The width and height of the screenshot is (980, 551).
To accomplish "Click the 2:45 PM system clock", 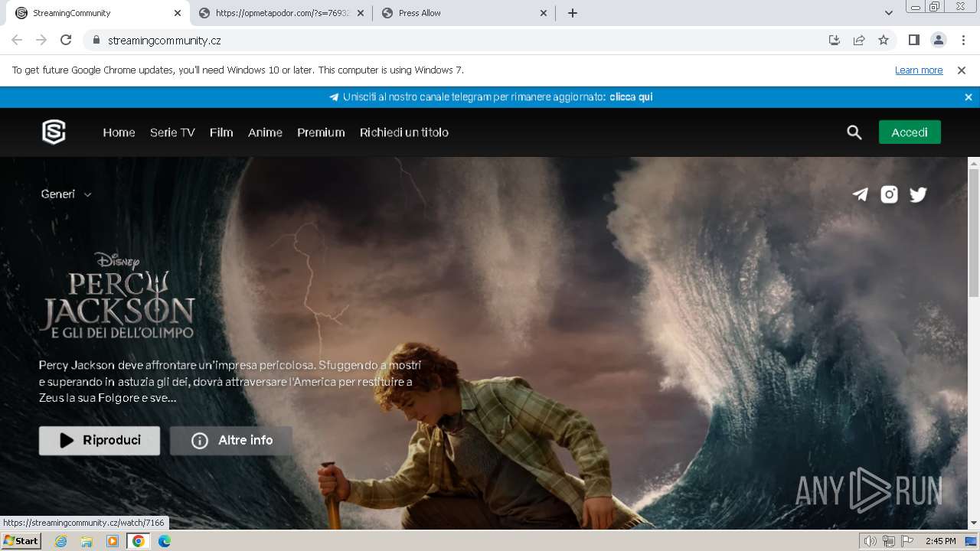I will pos(940,541).
